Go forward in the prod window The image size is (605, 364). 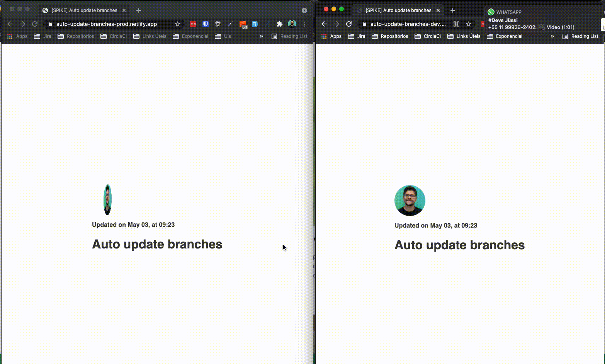[22, 24]
